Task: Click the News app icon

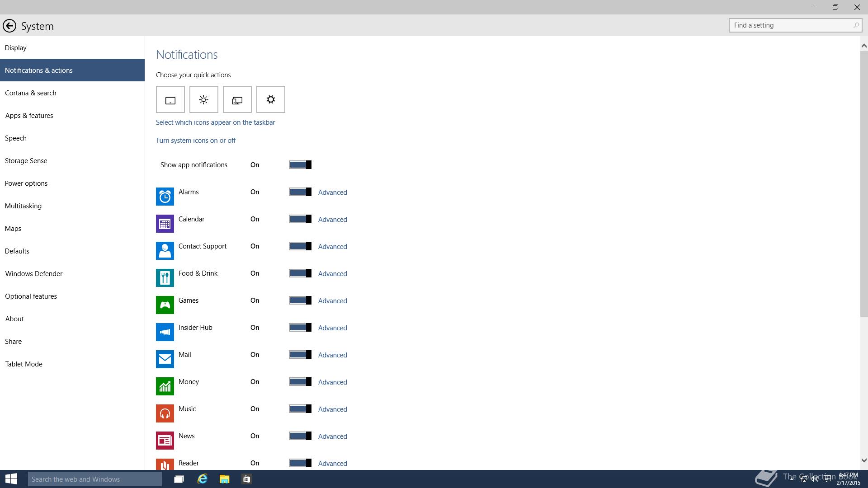Action: pyautogui.click(x=165, y=441)
